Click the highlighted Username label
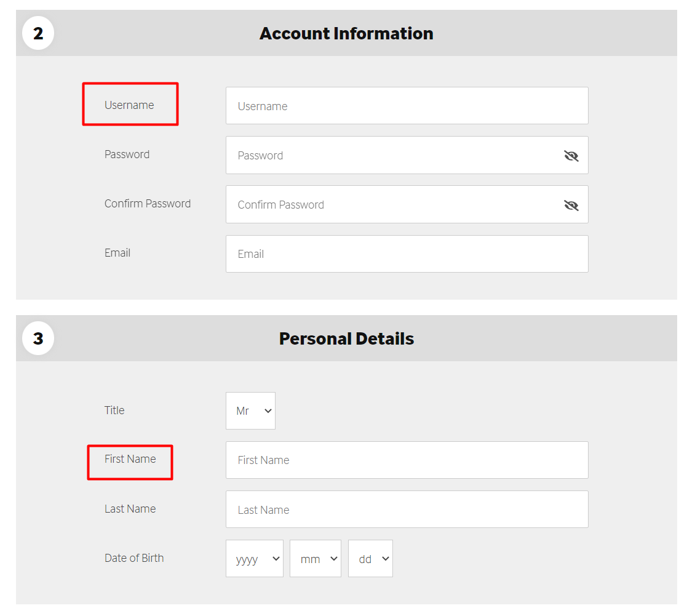This screenshot has width=687, height=616. [129, 105]
